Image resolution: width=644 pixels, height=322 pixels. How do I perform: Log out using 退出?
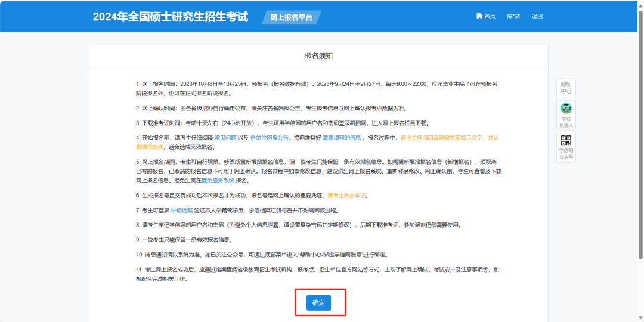coord(537,16)
